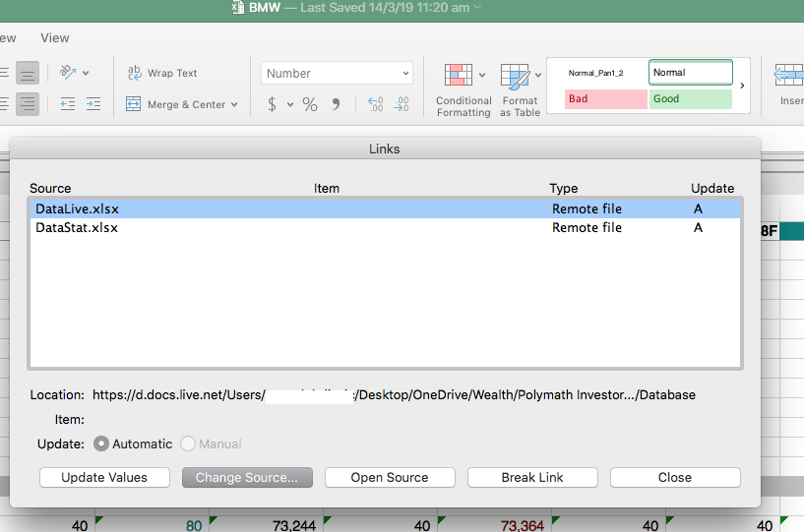The height and width of the screenshot is (532, 804).
Task: Click Change Source... button
Action: [247, 477]
